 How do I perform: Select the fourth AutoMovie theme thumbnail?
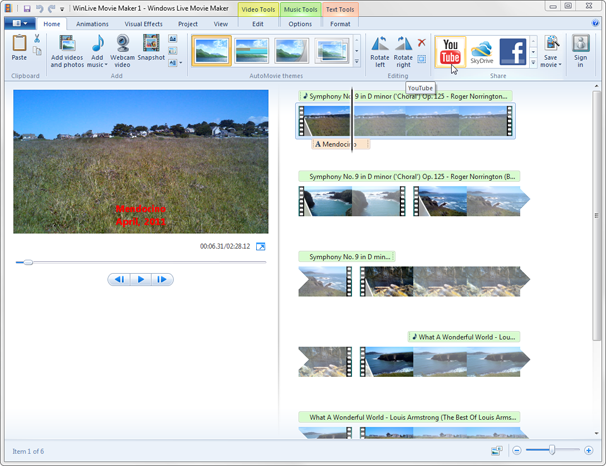(x=332, y=51)
